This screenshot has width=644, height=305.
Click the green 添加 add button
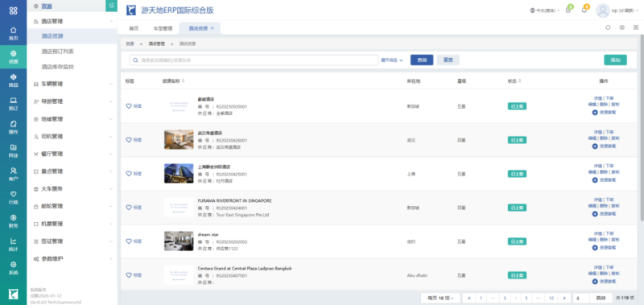click(x=615, y=60)
